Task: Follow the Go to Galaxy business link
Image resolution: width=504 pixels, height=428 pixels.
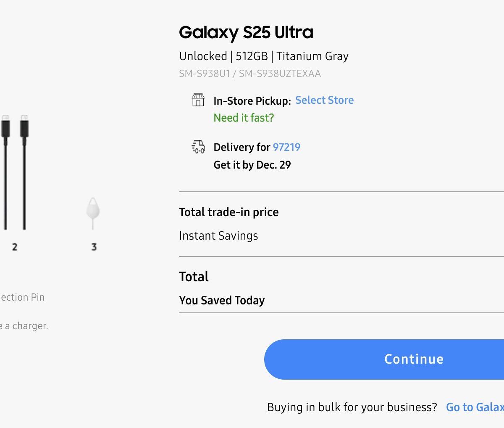Action: (x=475, y=407)
